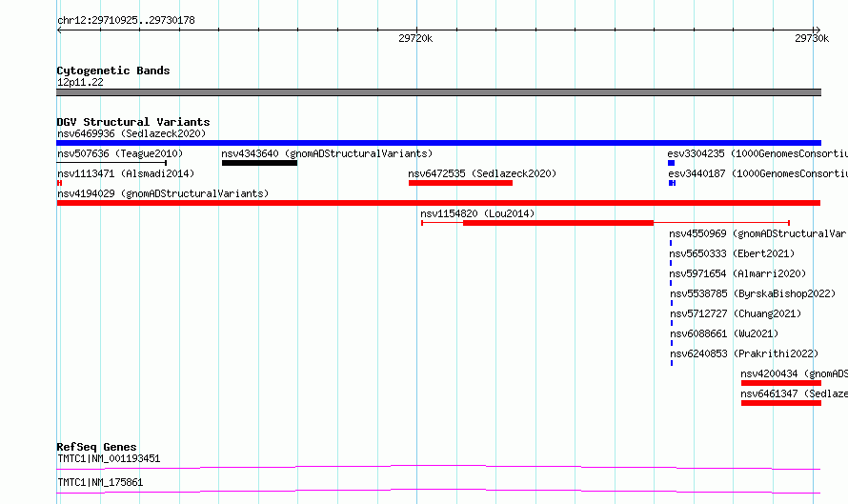Click the nsv4343640 (gnomADStructuralVariants) label
Viewport: 848px width, 504px height.
pyautogui.click(x=327, y=153)
